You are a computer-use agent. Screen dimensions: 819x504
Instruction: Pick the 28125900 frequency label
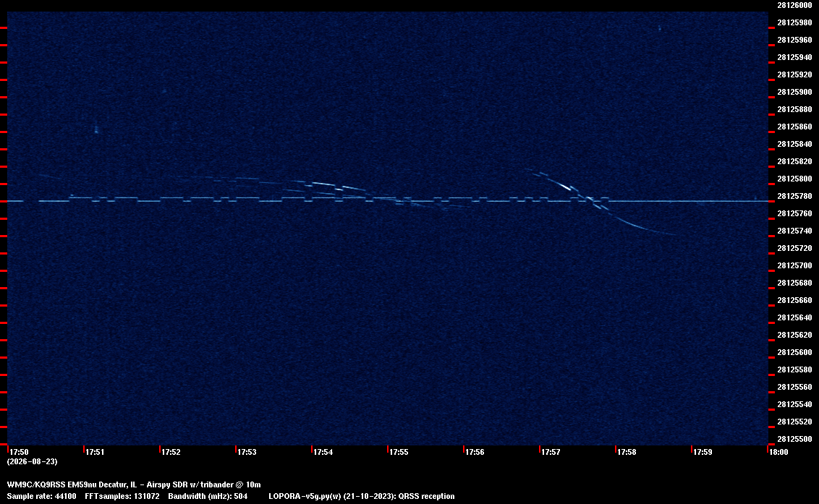(794, 92)
